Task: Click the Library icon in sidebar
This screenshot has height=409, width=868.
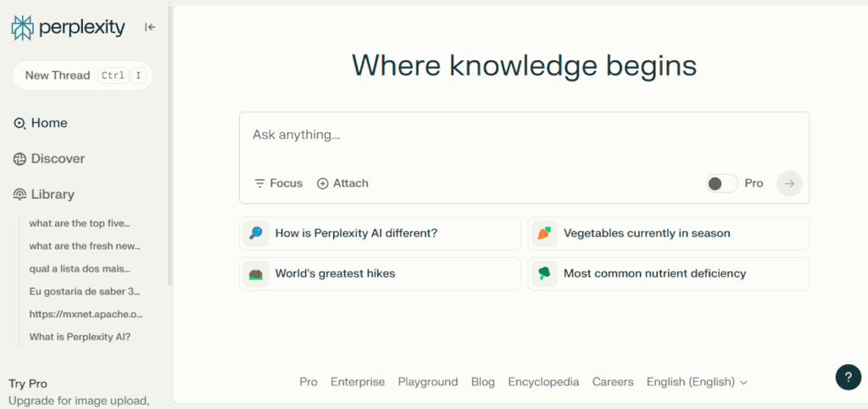Action: point(19,194)
